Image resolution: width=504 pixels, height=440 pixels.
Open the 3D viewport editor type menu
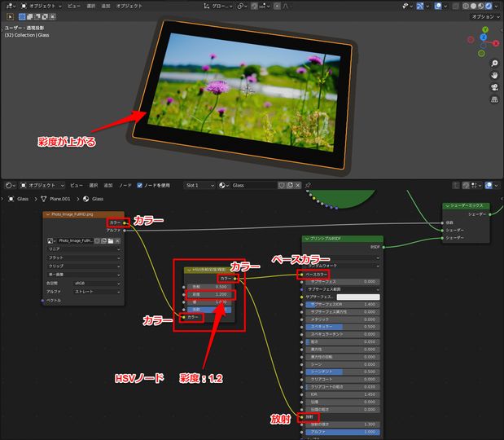[11, 6]
